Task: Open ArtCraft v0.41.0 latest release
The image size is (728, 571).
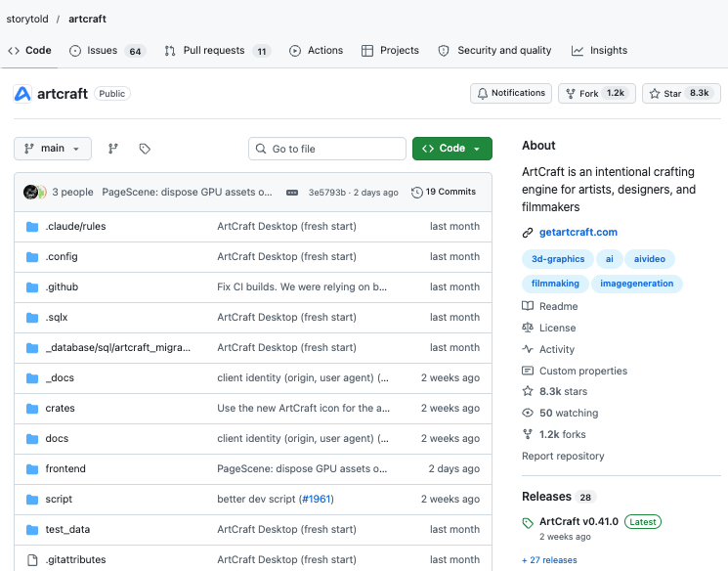Action: tap(578, 522)
